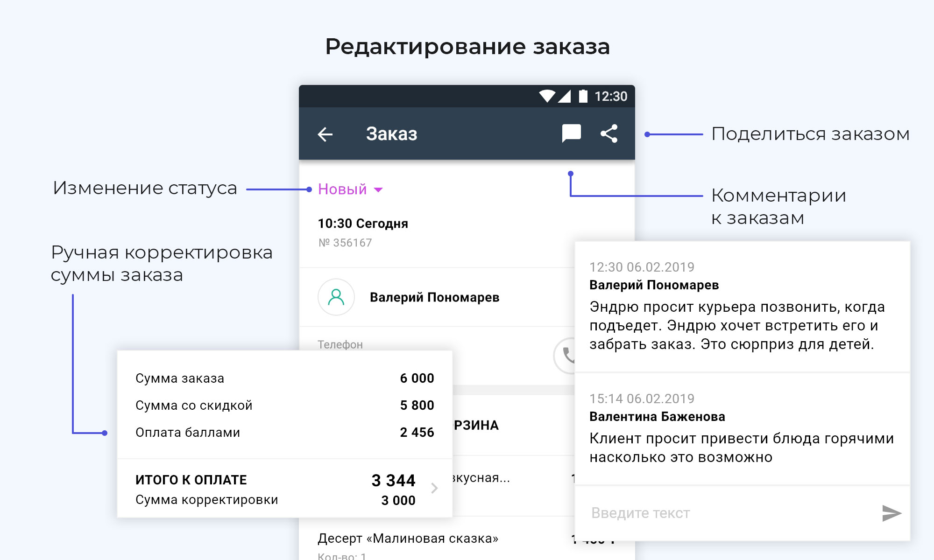
Task: Open comment by Валентина Баженова
Action: [742, 429]
